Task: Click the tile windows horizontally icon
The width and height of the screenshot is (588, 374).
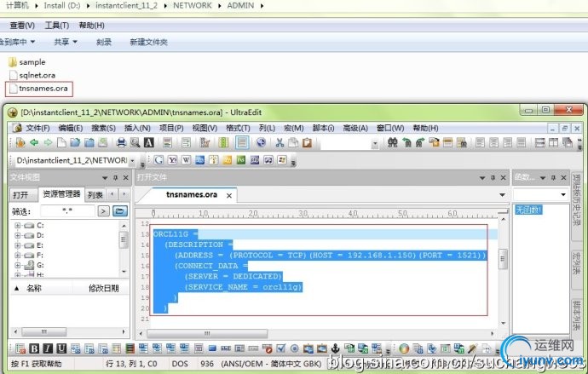Action: pos(540,142)
